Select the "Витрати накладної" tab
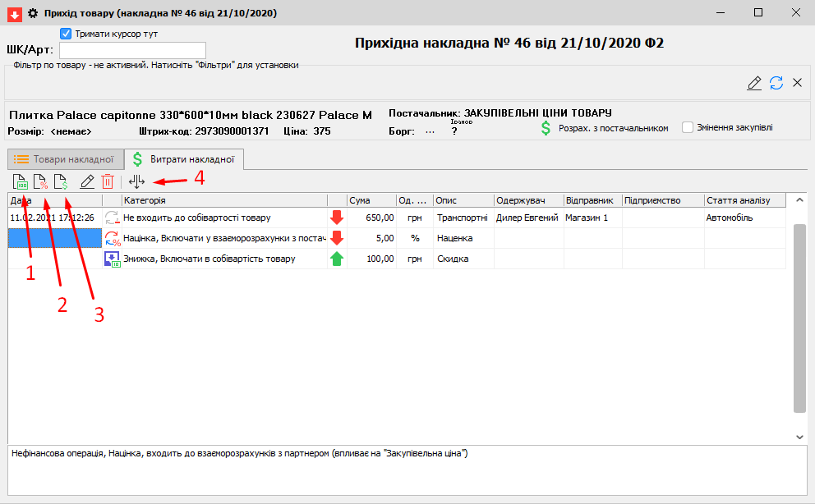Screen dimensions: 815x504 pyautogui.click(x=184, y=159)
